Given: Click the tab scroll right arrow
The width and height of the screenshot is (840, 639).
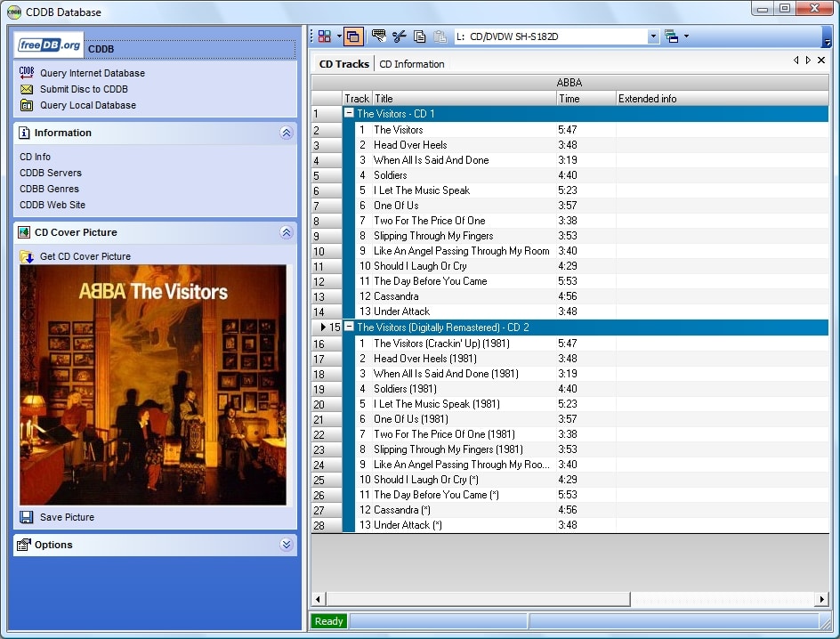Looking at the screenshot, I should coord(808,60).
